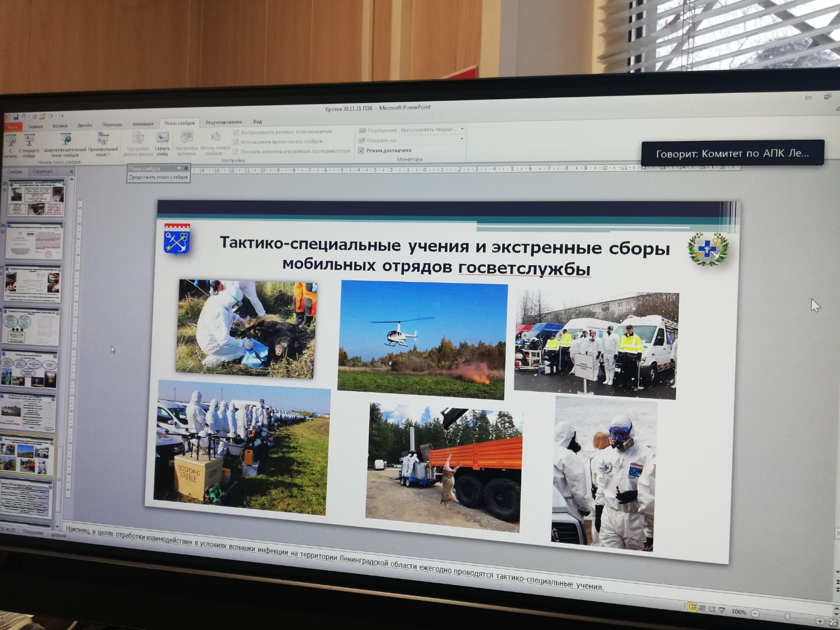Click rehearse timings (Настройка времени) icon
The width and height of the screenshot is (840, 630).
coord(186,137)
